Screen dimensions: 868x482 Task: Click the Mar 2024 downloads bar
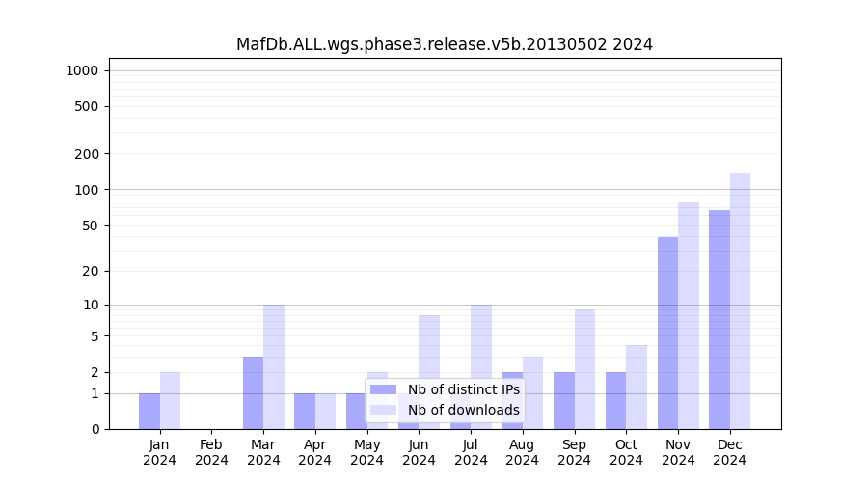pos(274,366)
